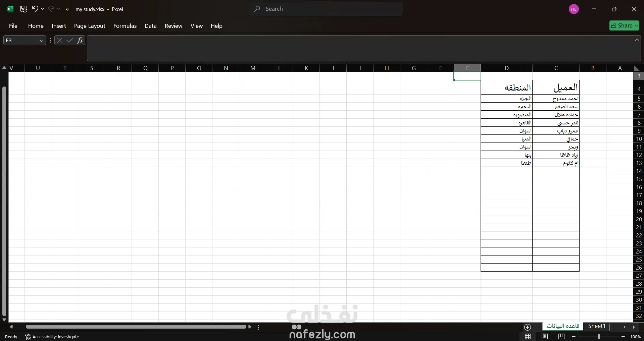Open the redo history dropdown arrow

click(58, 9)
